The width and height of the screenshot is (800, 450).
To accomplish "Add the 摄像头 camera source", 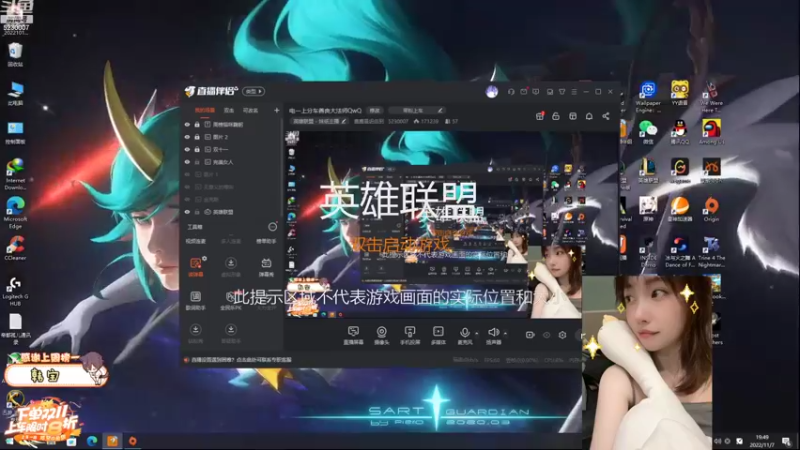I will point(382,335).
